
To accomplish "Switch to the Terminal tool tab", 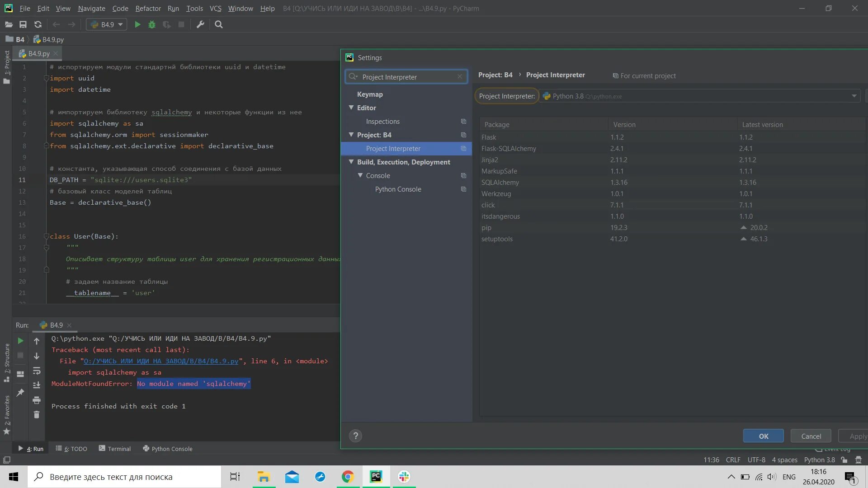I will (x=115, y=449).
